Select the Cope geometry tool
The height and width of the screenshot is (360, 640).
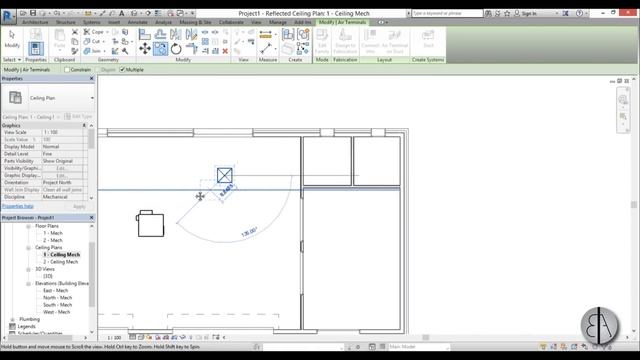pos(93,32)
